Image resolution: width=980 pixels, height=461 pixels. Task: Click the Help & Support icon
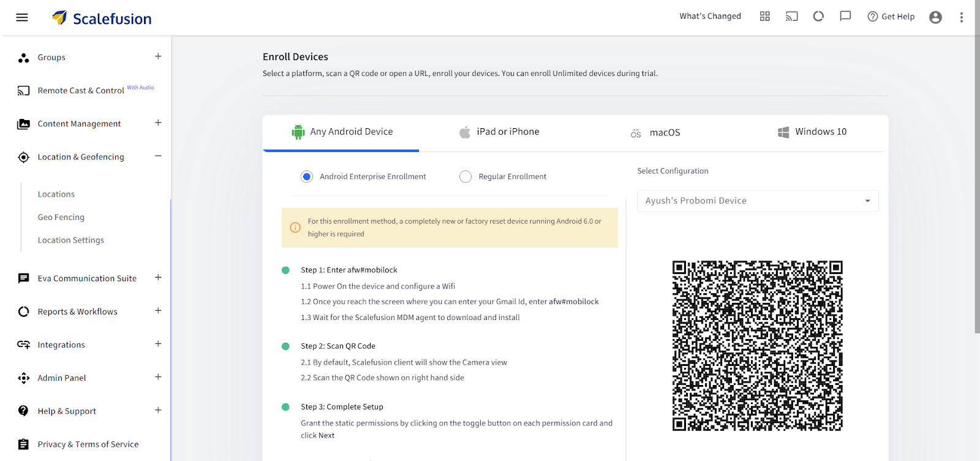click(x=23, y=411)
